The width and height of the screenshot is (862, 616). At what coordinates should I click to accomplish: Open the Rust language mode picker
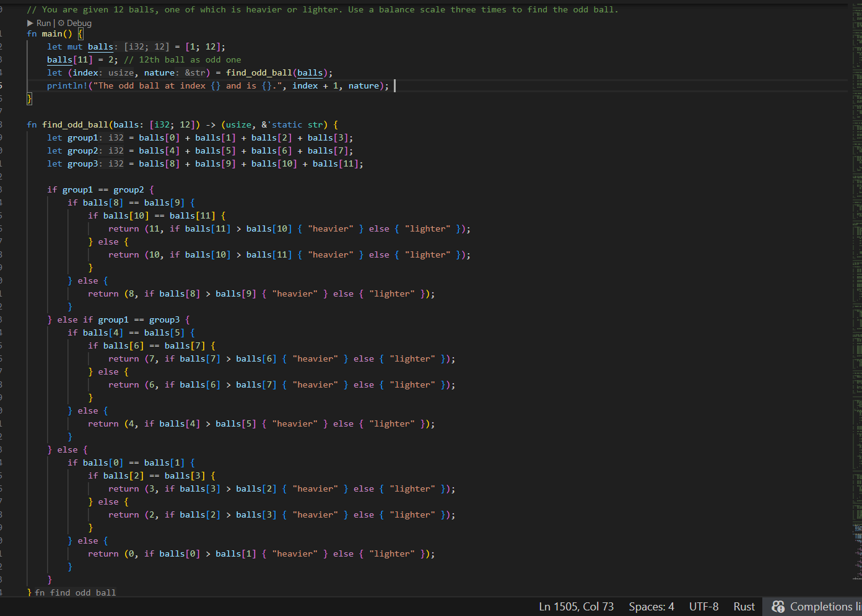[x=744, y=607]
